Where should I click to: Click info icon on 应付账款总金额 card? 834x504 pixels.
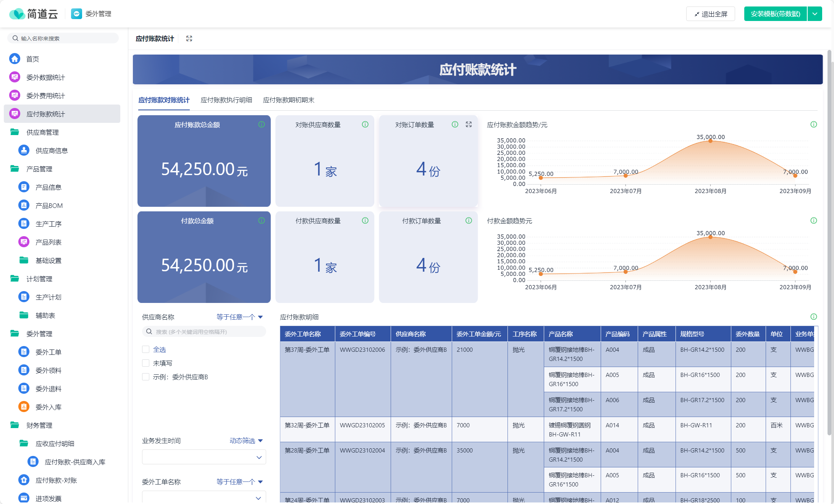(x=262, y=124)
